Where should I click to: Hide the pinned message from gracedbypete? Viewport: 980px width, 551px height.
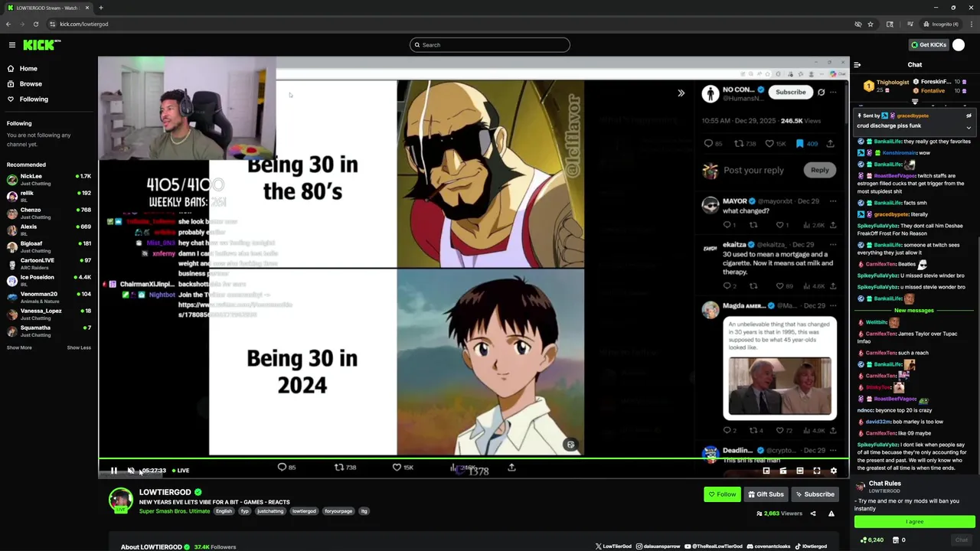click(x=969, y=116)
